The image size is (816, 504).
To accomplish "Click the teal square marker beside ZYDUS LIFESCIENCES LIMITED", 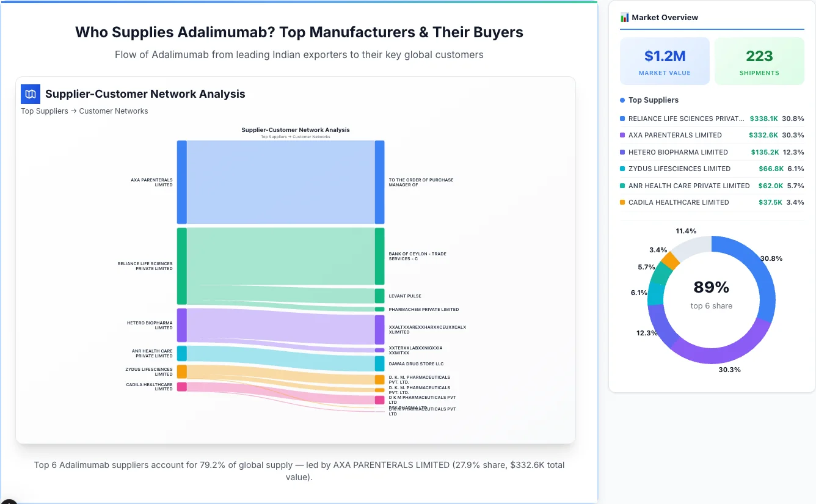I will click(x=622, y=169).
